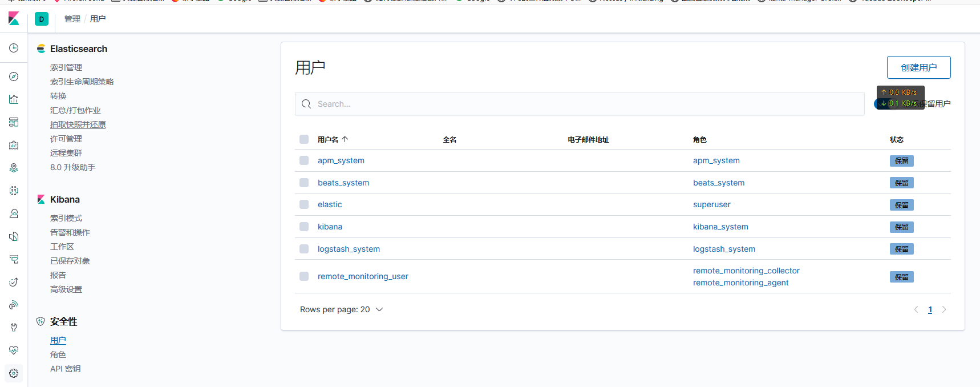980x387 pixels.
Task: Open 许可管理 menu item
Action: coord(66,139)
